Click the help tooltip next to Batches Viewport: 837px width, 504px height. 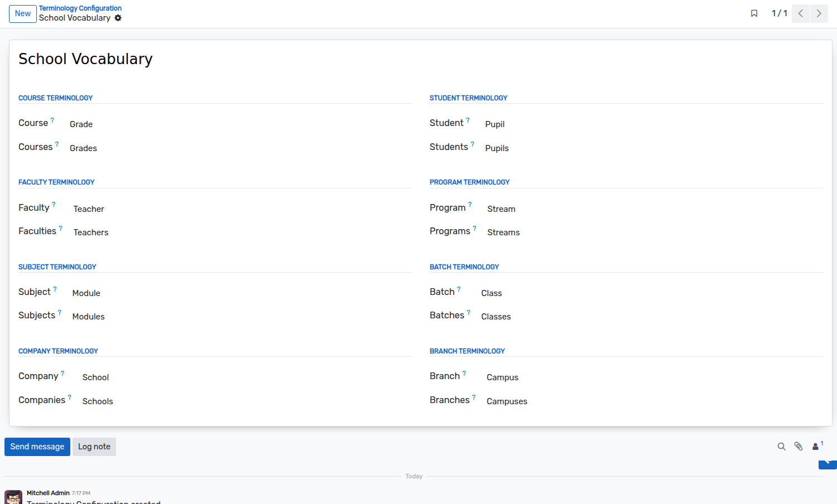click(469, 312)
